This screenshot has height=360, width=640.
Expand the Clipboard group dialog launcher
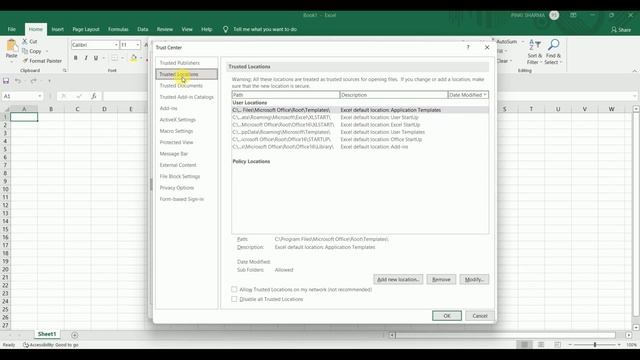tap(64, 71)
